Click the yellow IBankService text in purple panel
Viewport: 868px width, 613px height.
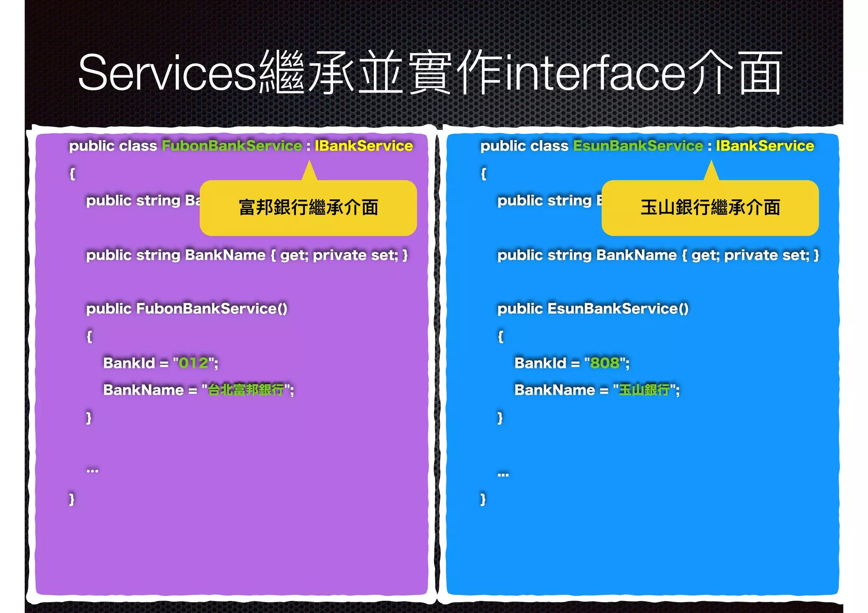[x=364, y=146]
